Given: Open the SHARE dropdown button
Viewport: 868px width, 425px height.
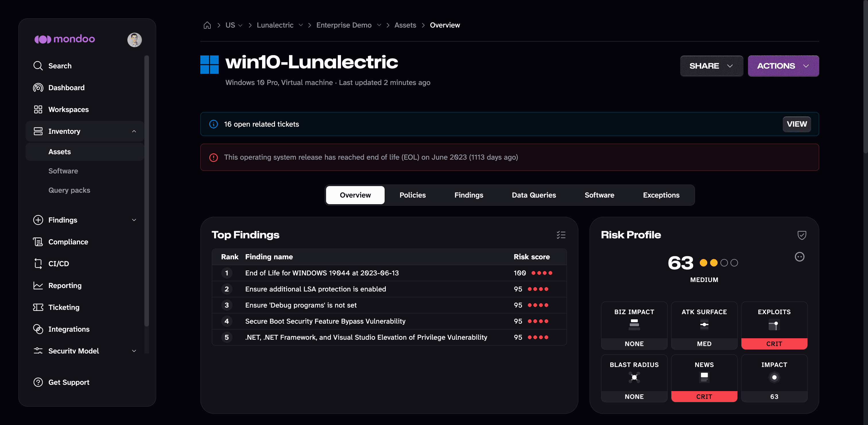Looking at the screenshot, I should click(x=711, y=66).
